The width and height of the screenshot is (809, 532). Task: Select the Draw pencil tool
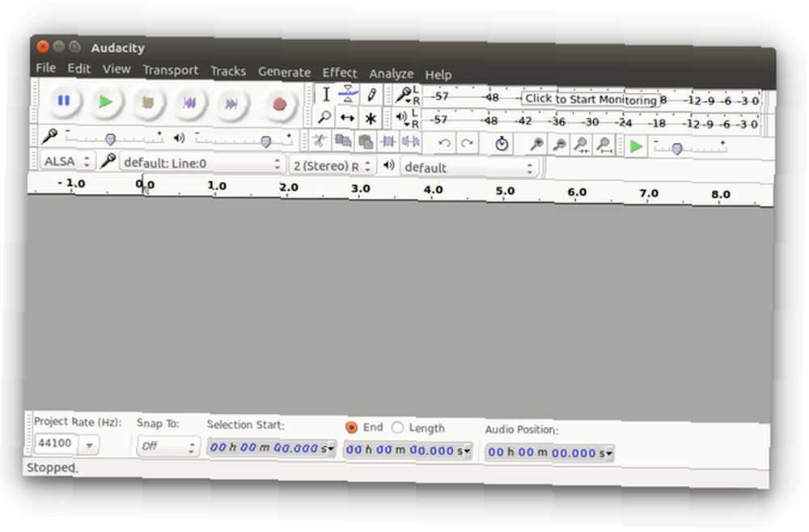[x=371, y=95]
